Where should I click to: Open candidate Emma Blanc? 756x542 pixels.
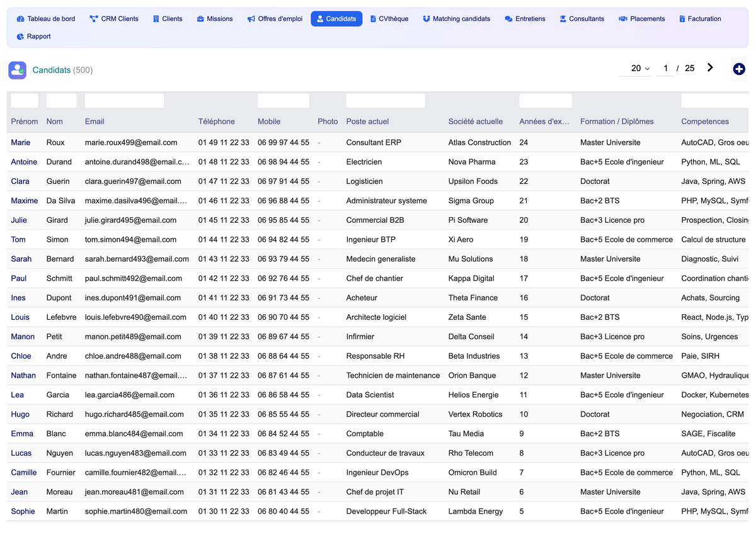pos(22,434)
